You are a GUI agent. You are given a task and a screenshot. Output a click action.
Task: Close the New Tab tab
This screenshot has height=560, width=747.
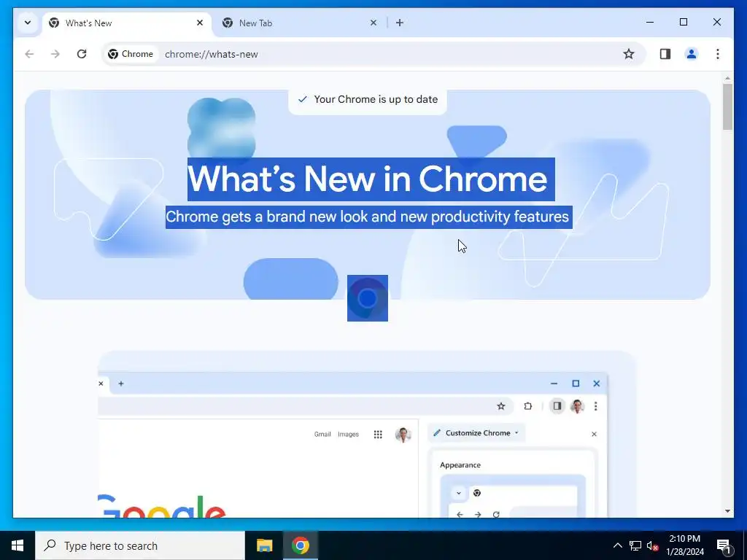click(x=373, y=23)
